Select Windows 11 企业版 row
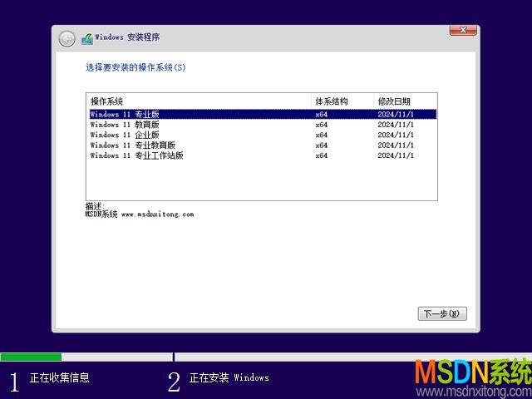 coord(263,135)
